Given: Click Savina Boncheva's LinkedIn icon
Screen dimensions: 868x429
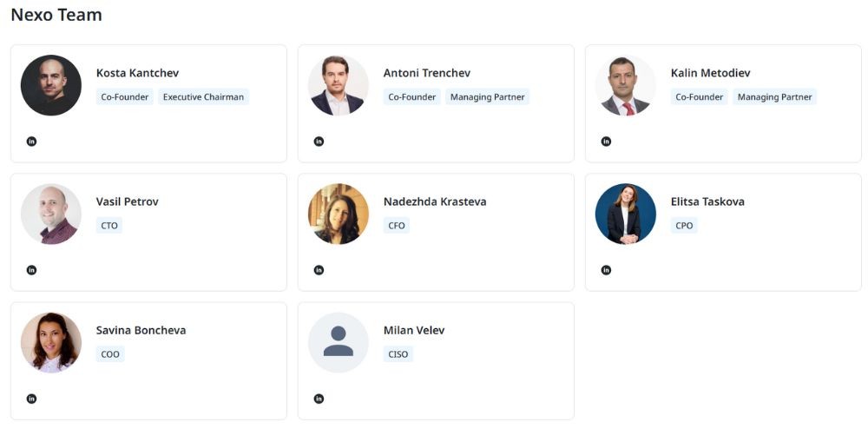Looking at the screenshot, I should (x=31, y=399).
